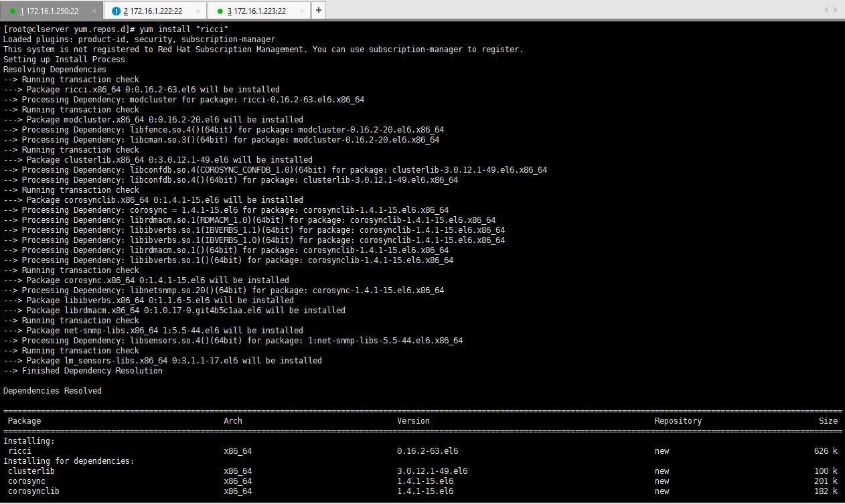Viewport: 845px width, 504px height.
Task: Click the green status dot on tab 172.16.1.223:22
Action: (x=220, y=11)
